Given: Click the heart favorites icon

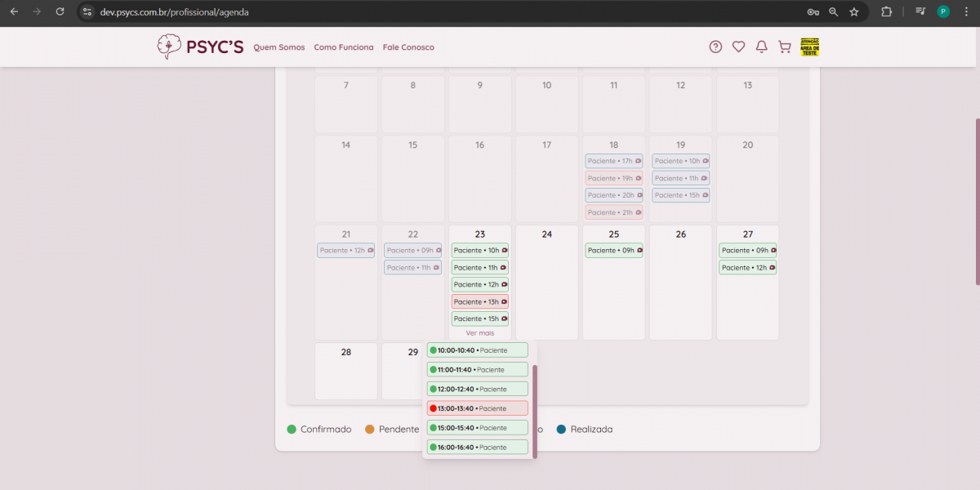Looking at the screenshot, I should click(x=738, y=47).
